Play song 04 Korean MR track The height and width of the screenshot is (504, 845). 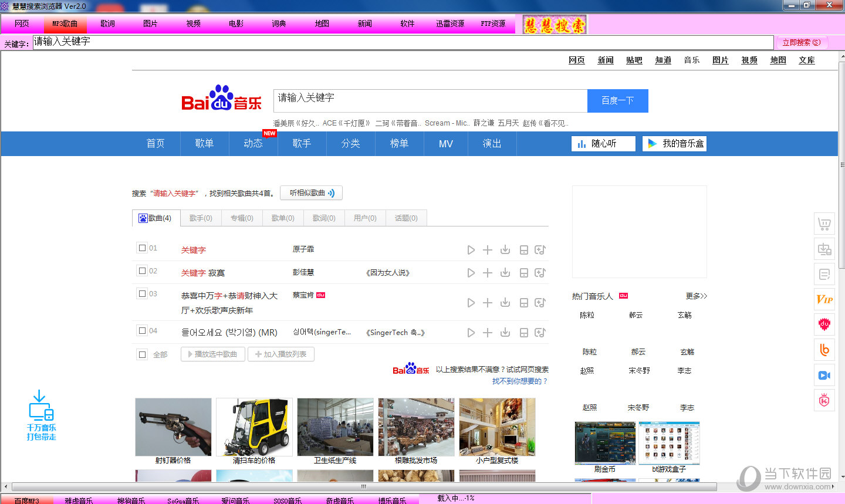tap(471, 333)
